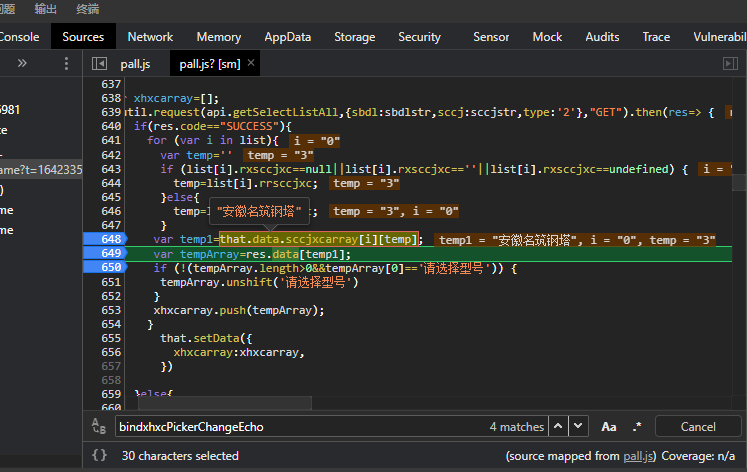Open the Security tab
The width and height of the screenshot is (747, 472).
[x=419, y=37]
